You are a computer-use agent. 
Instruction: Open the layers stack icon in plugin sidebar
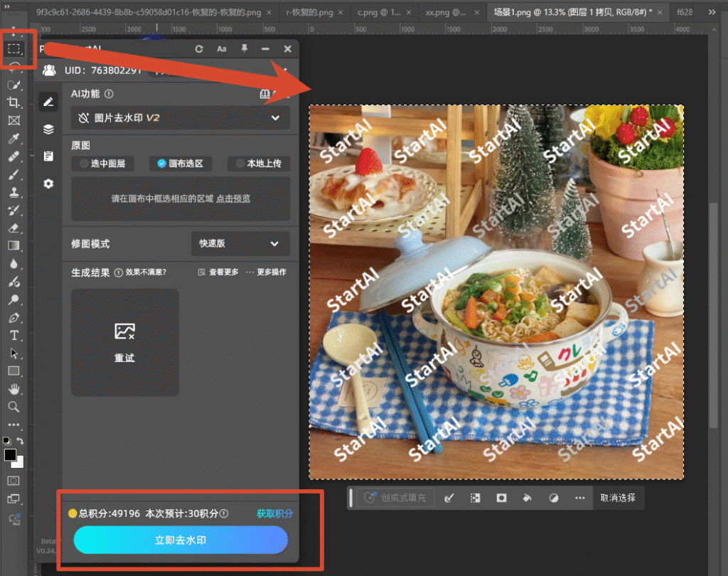(x=48, y=129)
